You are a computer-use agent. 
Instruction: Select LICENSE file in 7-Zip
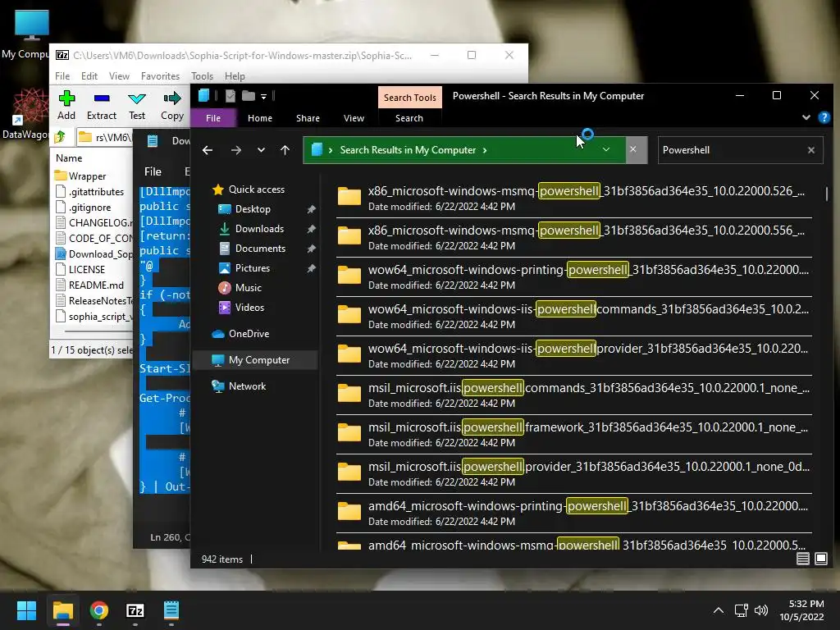80,269
